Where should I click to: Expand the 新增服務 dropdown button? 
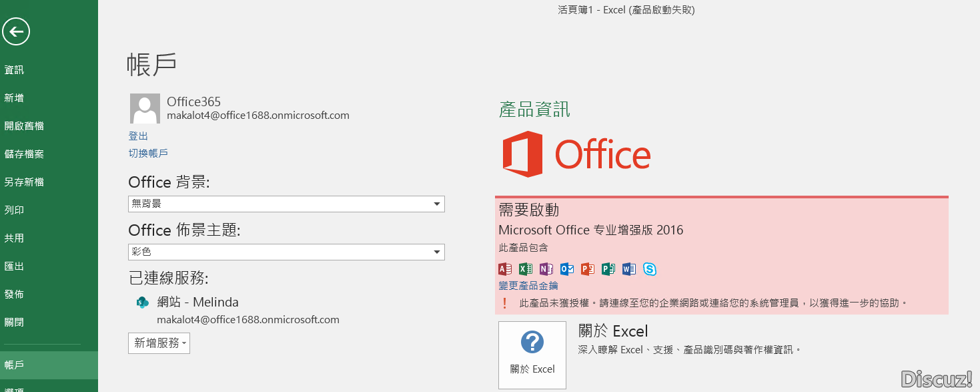coord(159,343)
